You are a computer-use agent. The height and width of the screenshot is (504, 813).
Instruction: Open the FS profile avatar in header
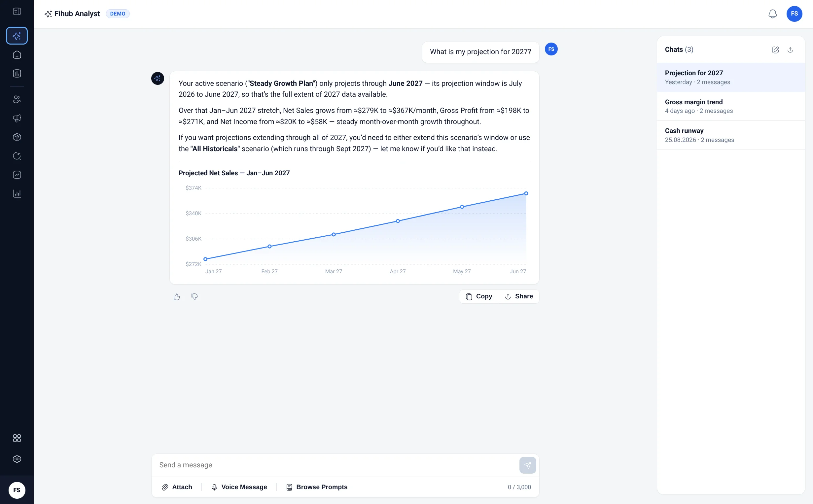pyautogui.click(x=794, y=14)
